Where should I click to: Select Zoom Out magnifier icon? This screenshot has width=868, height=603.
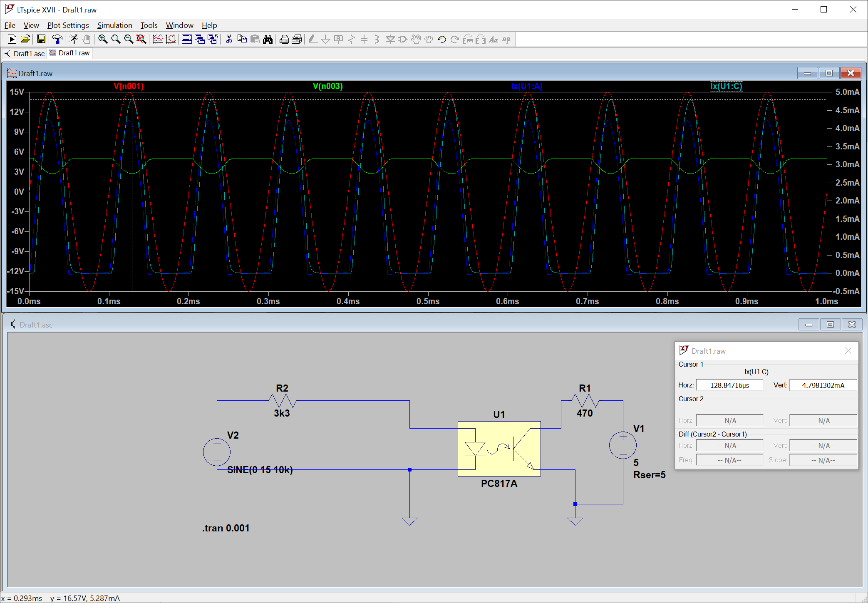tap(129, 39)
